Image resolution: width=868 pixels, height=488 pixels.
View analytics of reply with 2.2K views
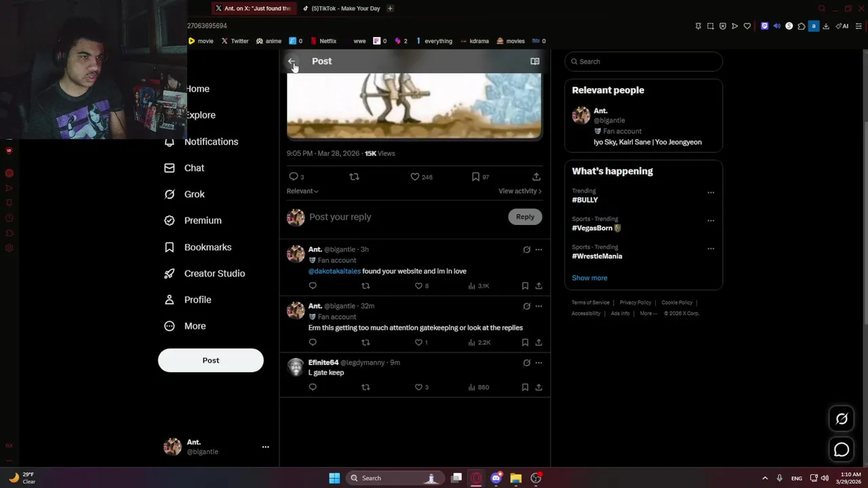pyautogui.click(x=479, y=342)
